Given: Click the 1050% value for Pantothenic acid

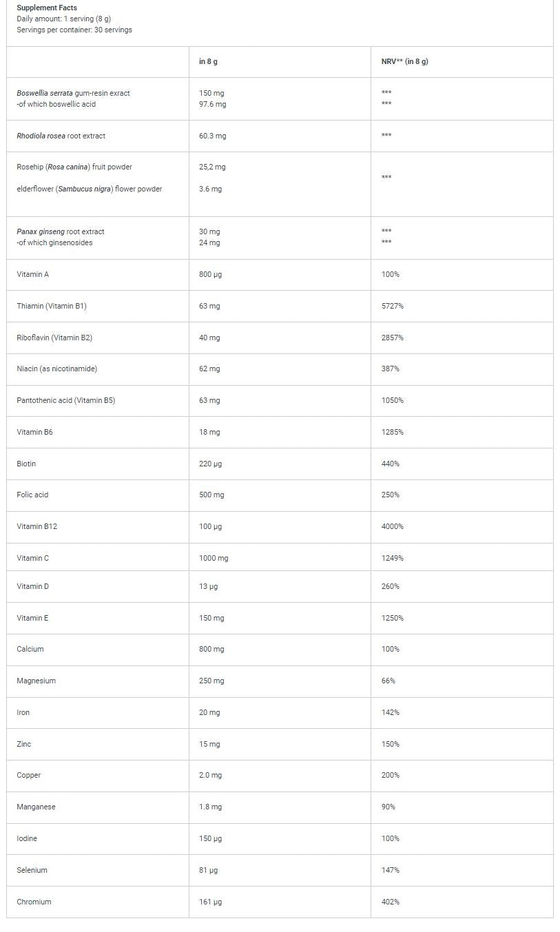Looking at the screenshot, I should (x=392, y=400).
